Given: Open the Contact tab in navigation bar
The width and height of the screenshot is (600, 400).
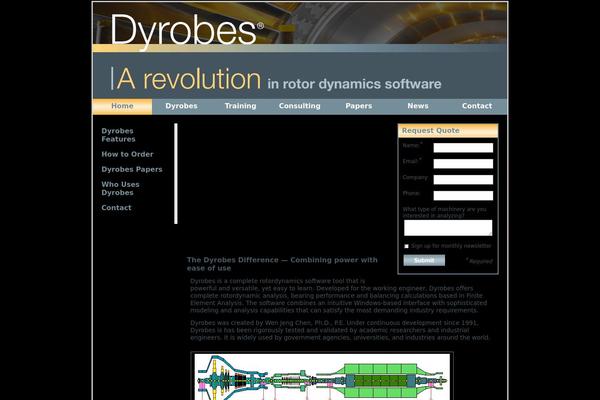Looking at the screenshot, I should pyautogui.click(x=477, y=106).
